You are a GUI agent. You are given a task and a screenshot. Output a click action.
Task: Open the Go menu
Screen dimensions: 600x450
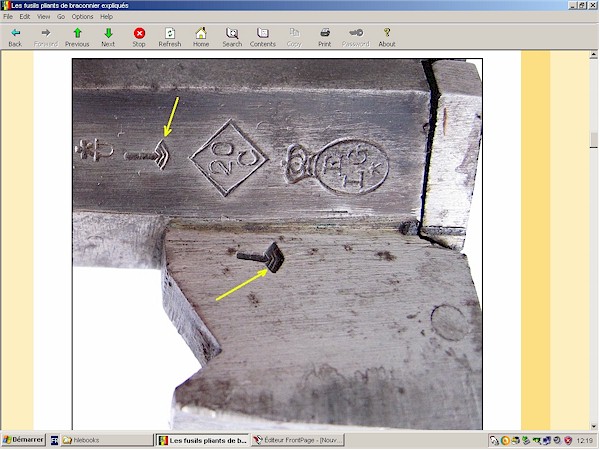point(61,17)
